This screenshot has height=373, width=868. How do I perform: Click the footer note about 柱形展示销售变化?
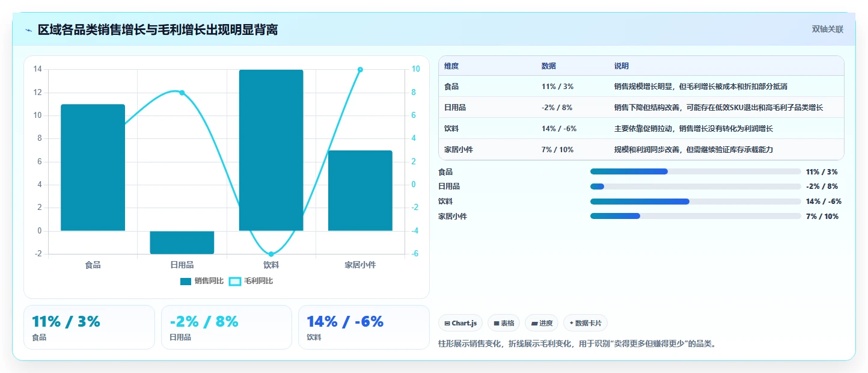(577, 344)
